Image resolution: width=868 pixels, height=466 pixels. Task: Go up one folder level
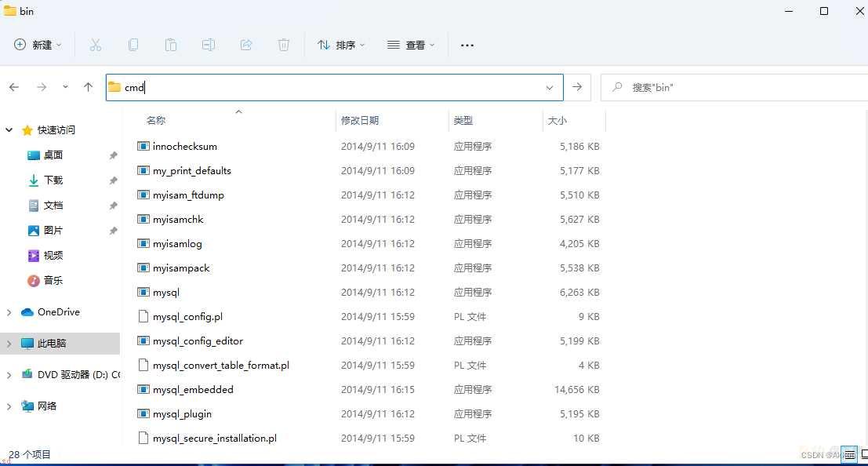click(x=88, y=87)
